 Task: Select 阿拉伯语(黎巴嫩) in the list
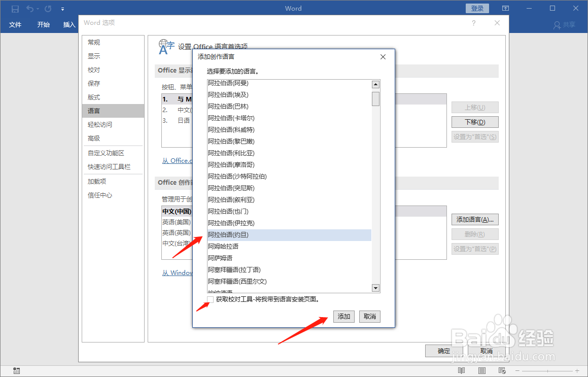click(289, 141)
